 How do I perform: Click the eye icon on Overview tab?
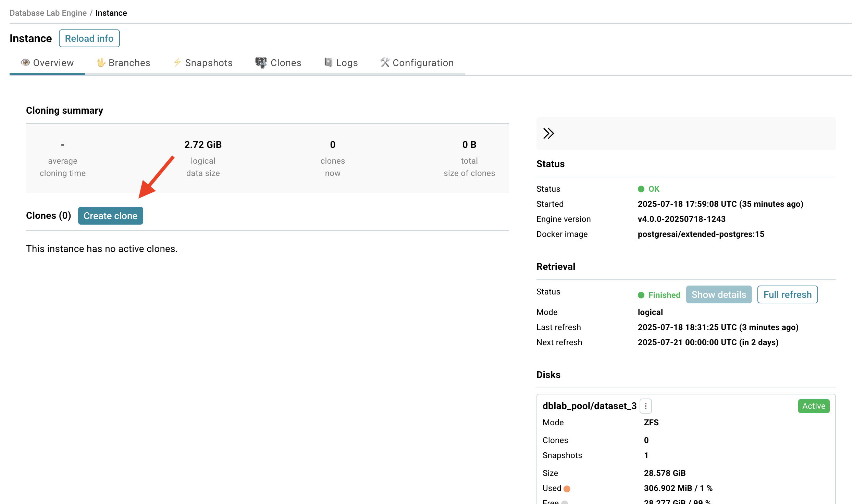tap(25, 62)
